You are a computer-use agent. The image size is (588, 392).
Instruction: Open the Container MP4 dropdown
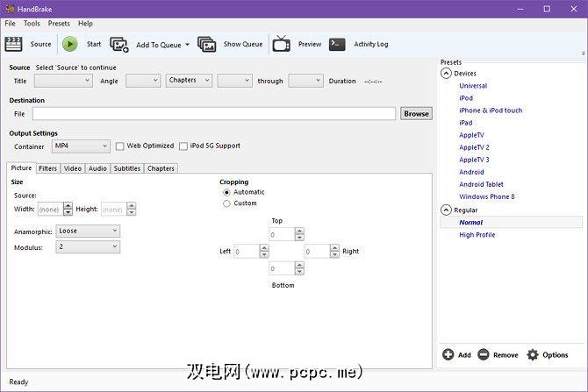pyautogui.click(x=81, y=146)
